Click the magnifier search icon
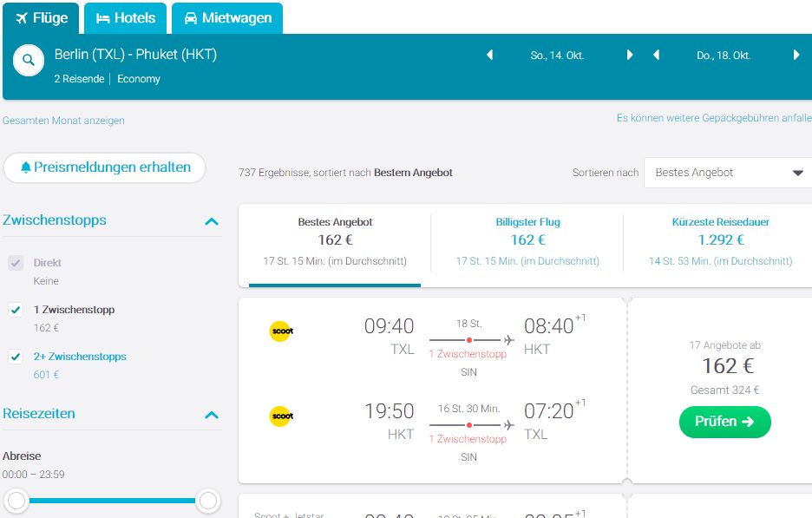The height and width of the screenshot is (518, 812). click(29, 61)
